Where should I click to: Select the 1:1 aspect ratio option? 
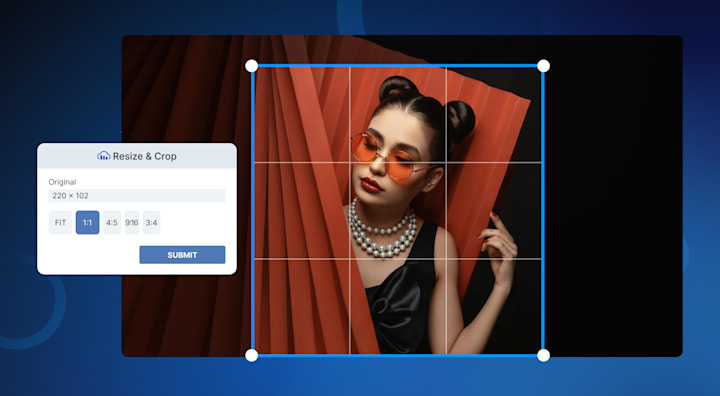(87, 222)
